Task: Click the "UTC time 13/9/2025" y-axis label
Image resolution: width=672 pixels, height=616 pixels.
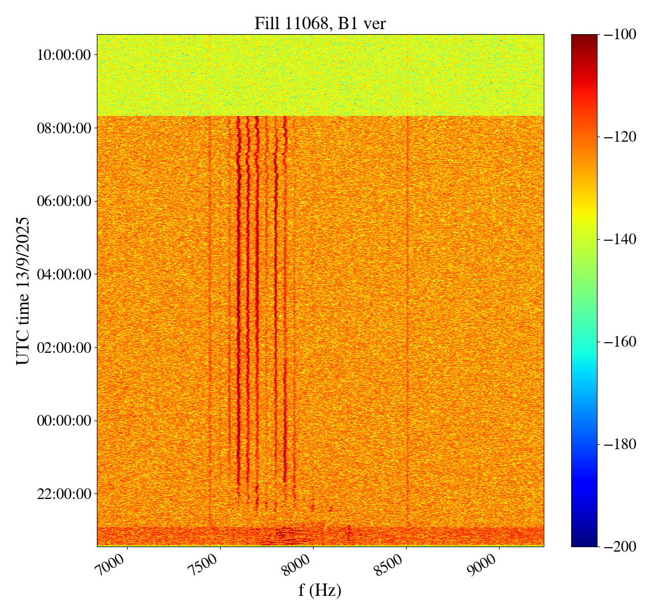Action: pyautogui.click(x=23, y=291)
